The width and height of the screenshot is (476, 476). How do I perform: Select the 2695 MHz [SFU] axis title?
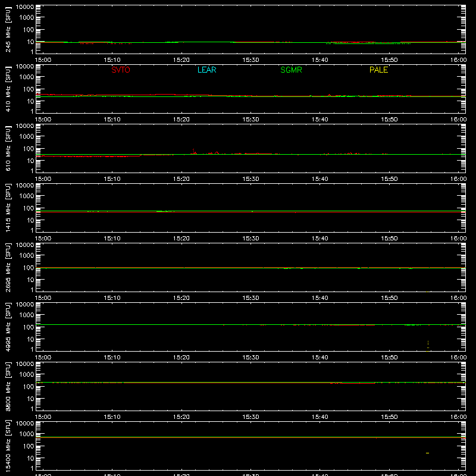(8, 267)
